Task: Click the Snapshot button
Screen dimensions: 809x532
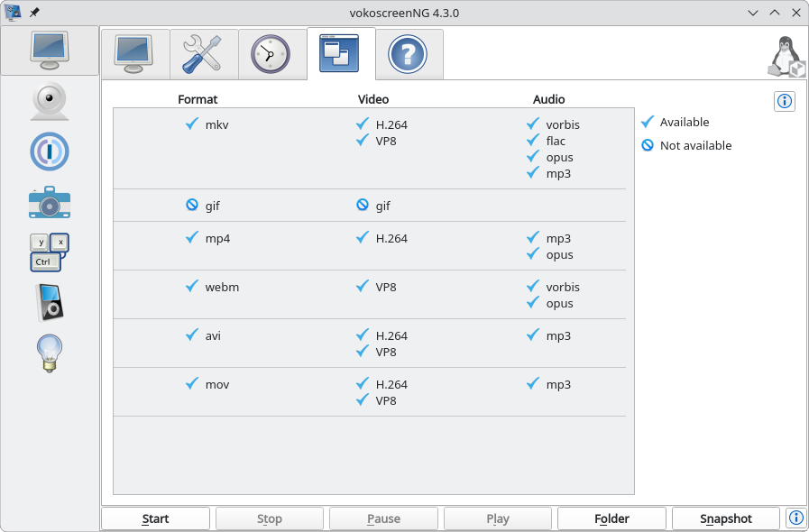Action: coord(725,518)
